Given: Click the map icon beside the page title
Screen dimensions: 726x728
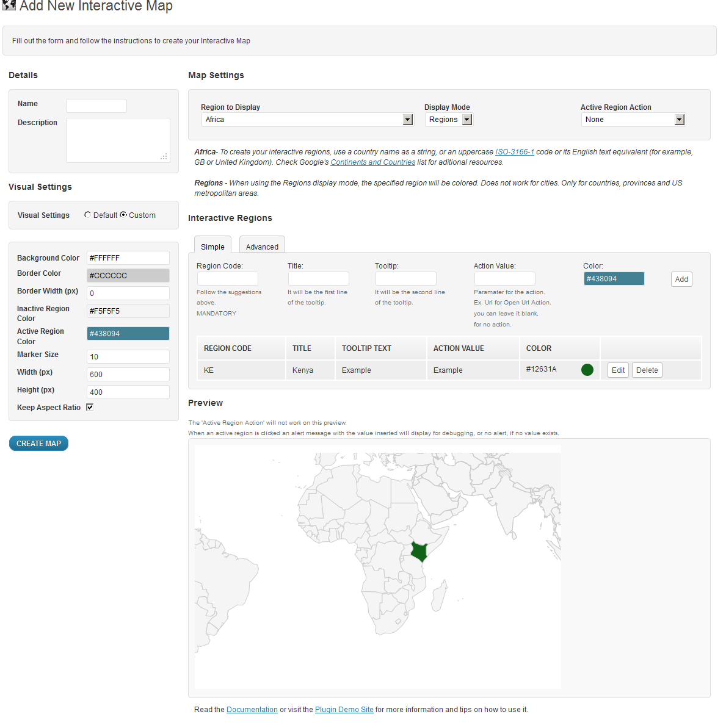Looking at the screenshot, I should (9, 5).
